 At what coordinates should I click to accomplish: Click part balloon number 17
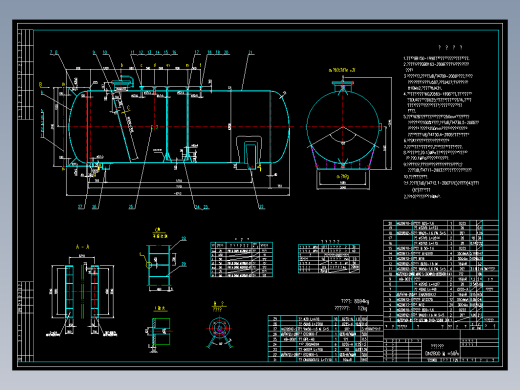(197, 52)
